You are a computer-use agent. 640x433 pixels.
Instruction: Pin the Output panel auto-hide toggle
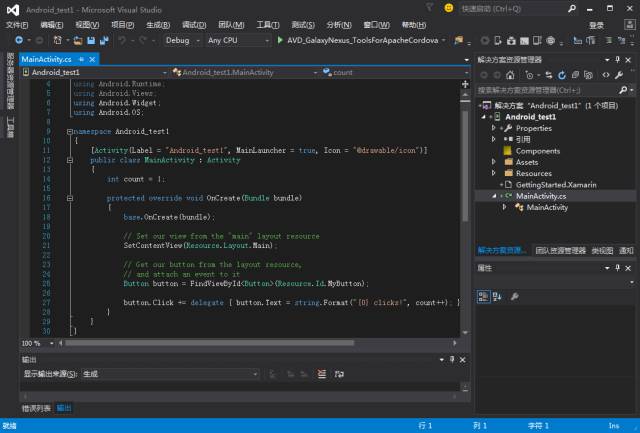[x=452, y=360]
